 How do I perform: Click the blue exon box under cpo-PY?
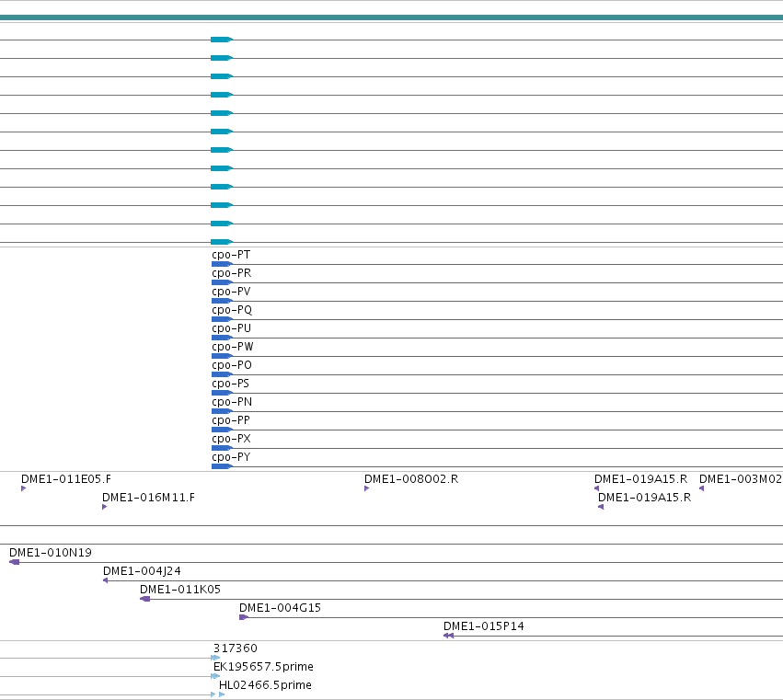coord(222,466)
